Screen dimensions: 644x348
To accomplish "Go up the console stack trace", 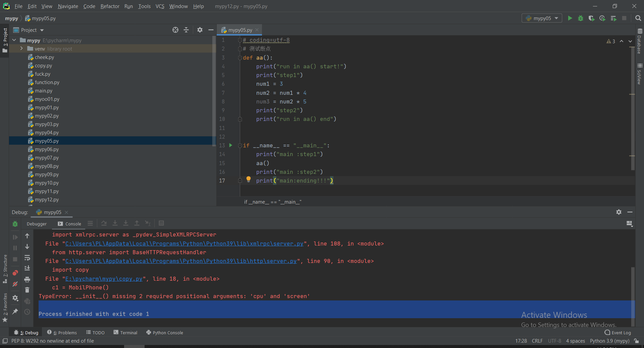I will tap(27, 236).
